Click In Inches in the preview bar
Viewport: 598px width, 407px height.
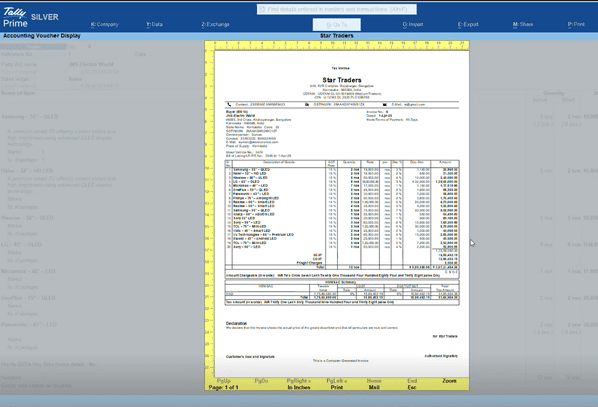click(299, 387)
